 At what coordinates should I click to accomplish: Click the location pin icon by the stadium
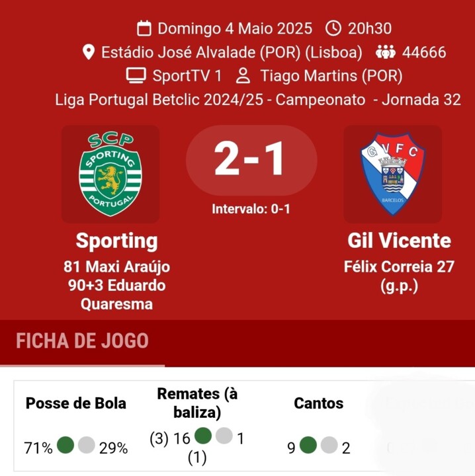coord(89,52)
